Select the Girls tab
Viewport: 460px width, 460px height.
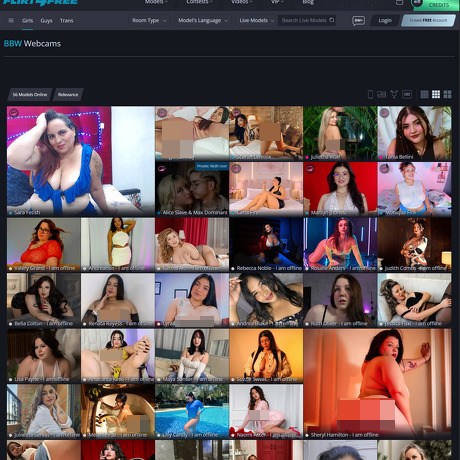coord(27,21)
